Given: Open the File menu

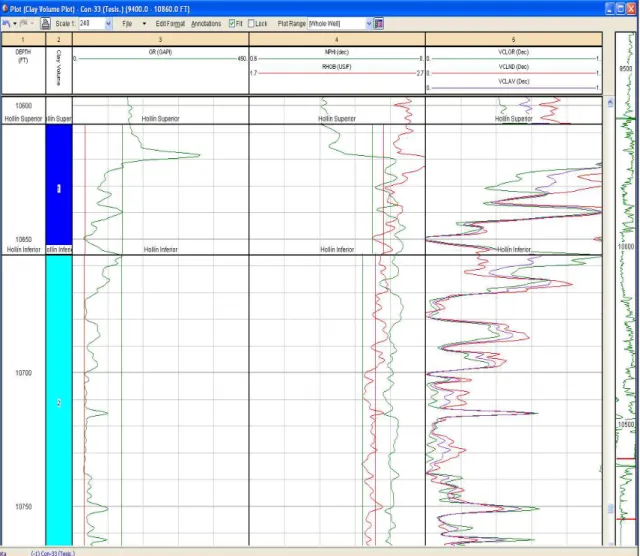Looking at the screenshot, I should coord(127,24).
